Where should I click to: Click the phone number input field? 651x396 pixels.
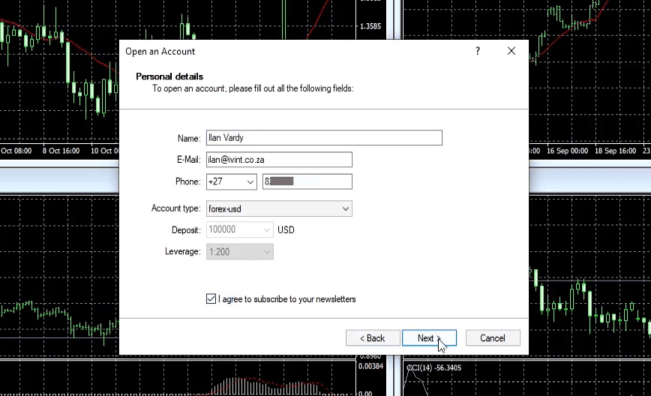[x=307, y=182]
